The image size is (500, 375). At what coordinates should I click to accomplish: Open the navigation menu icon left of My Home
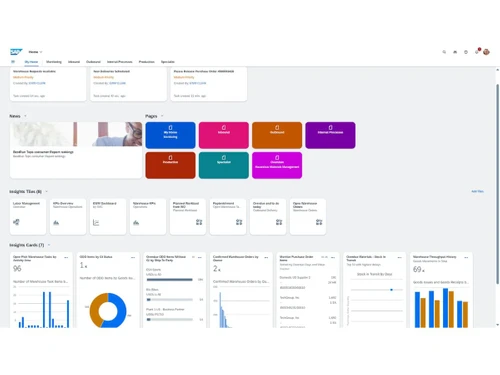(13, 62)
